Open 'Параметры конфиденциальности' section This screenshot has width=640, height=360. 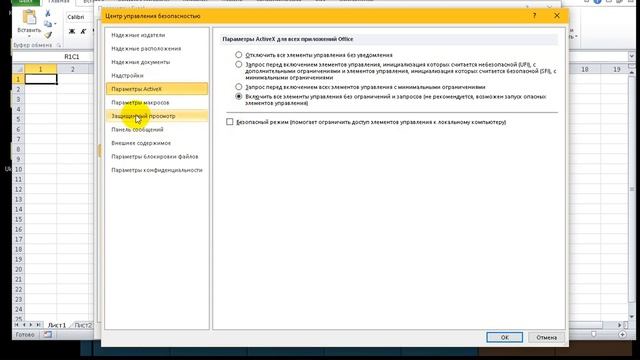click(x=157, y=170)
